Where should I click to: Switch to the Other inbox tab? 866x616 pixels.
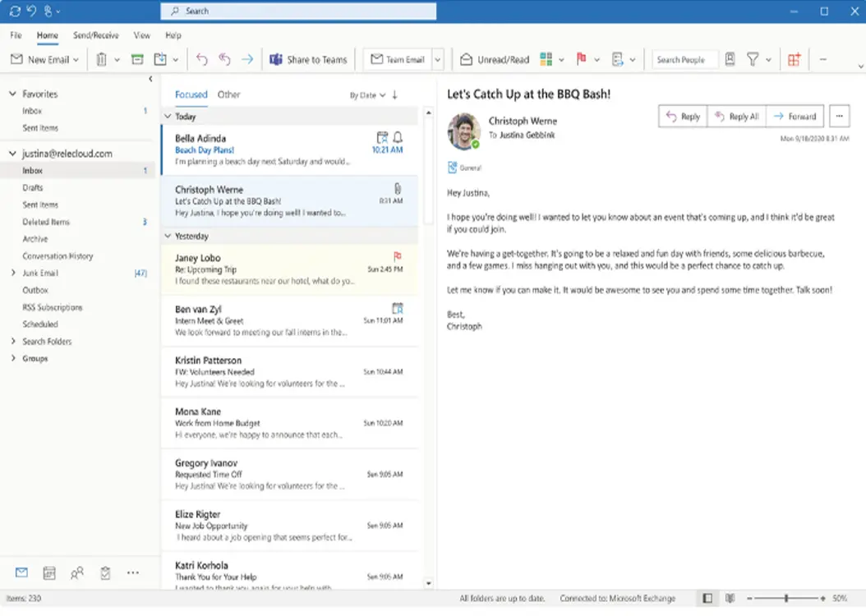click(x=228, y=94)
